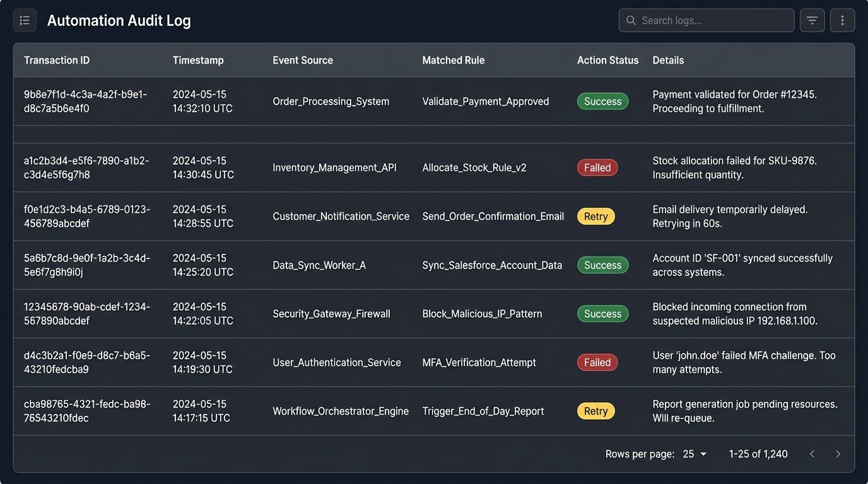
Task: Sort by the Action Status column header
Action: click(607, 60)
